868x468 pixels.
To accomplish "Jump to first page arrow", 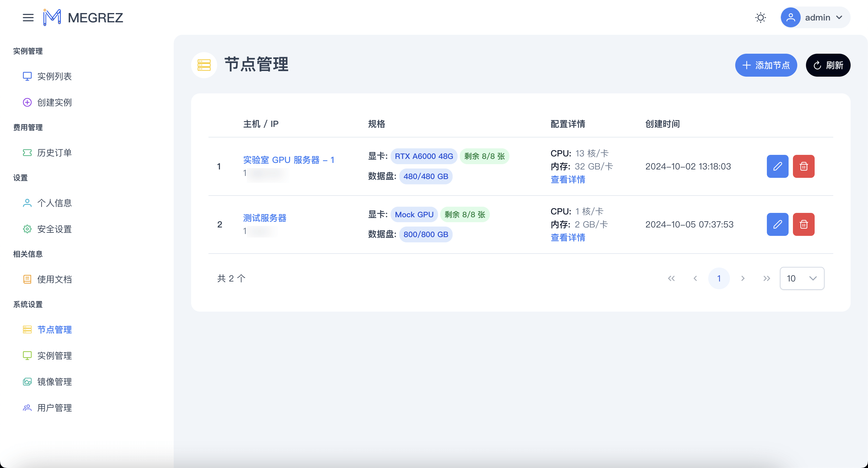I will click(671, 278).
